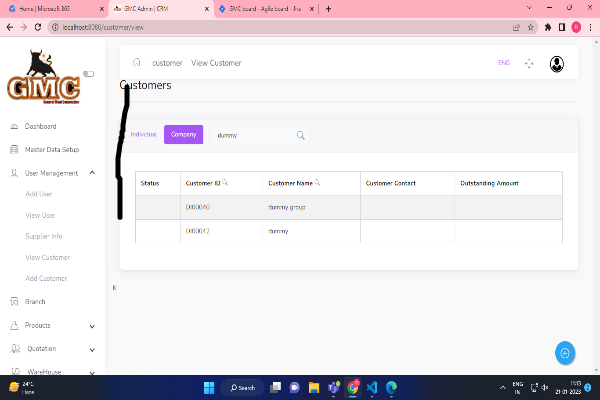
Task: Open the user profile avatar menu
Action: tap(556, 63)
